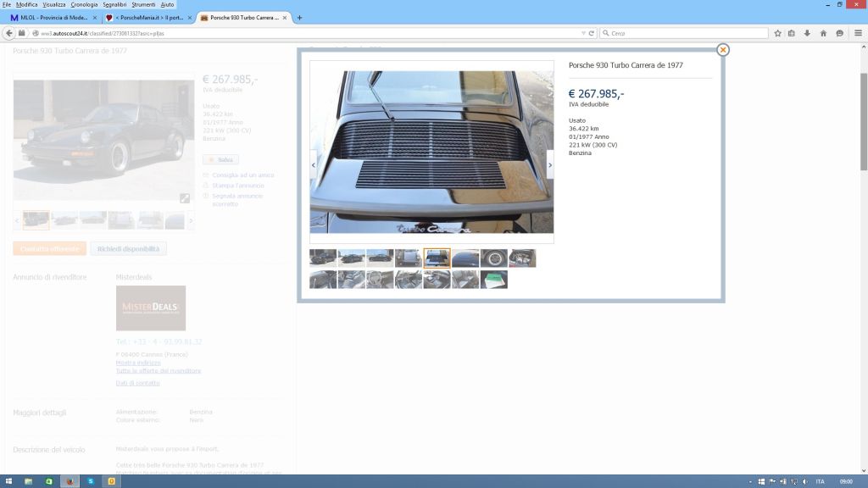Open the ITA language indicator
Viewport: 868px width, 488px height.
(x=821, y=482)
